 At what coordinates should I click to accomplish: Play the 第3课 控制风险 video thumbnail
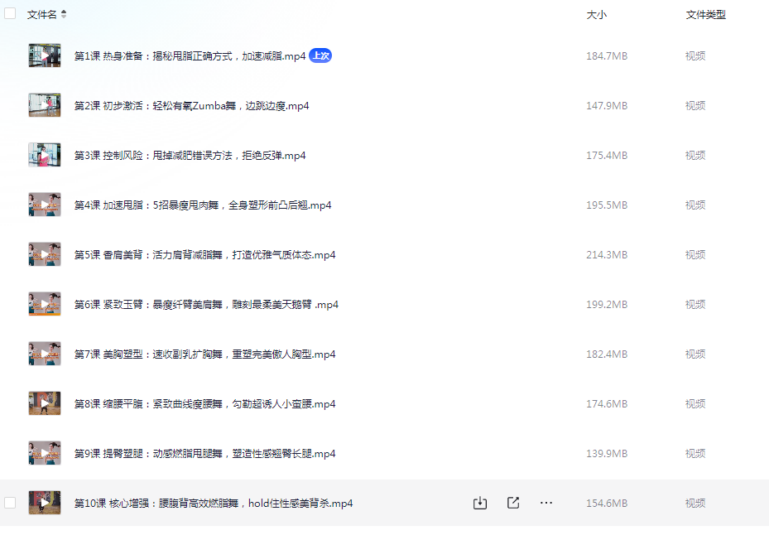(45, 155)
